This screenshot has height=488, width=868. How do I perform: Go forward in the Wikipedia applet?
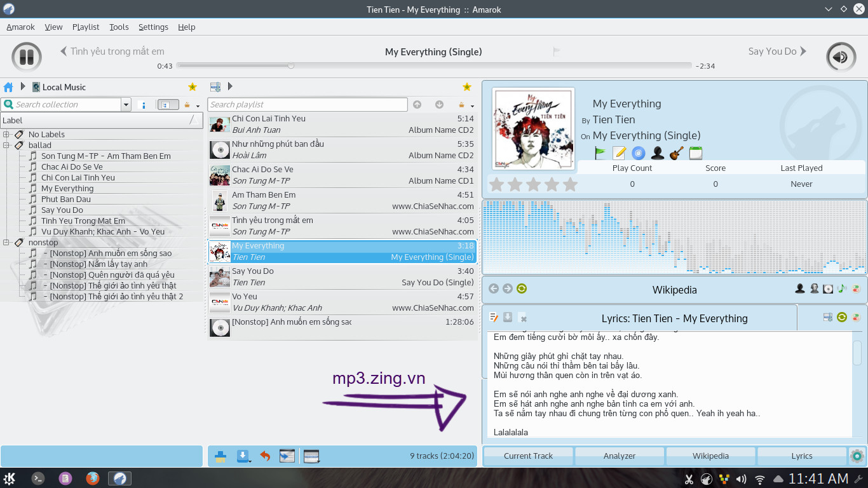point(508,288)
